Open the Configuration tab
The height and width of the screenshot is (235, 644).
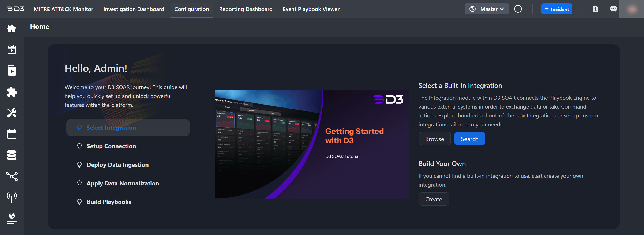pos(191,9)
